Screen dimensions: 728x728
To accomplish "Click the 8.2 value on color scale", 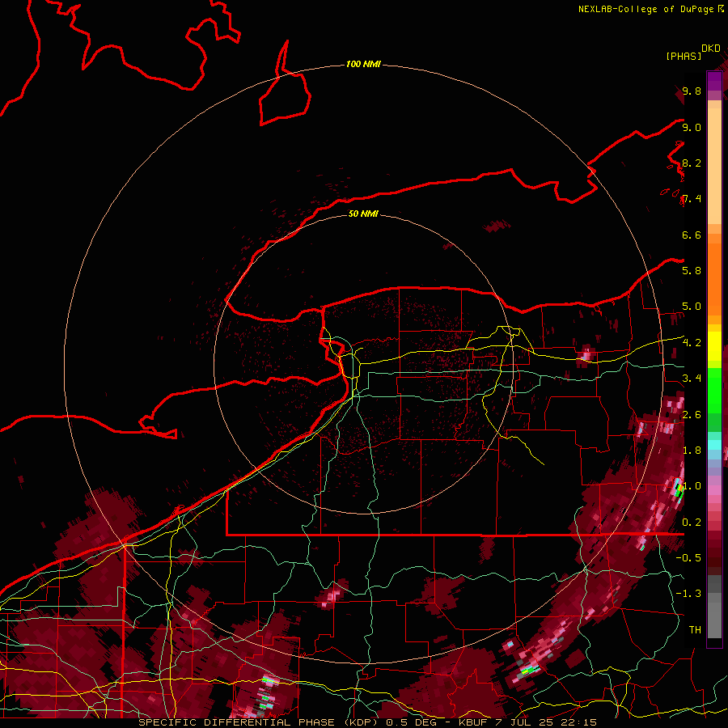I will click(x=692, y=163).
